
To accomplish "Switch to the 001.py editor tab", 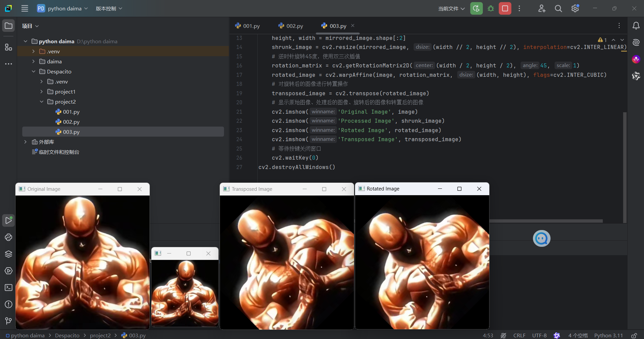I will 247,26.
